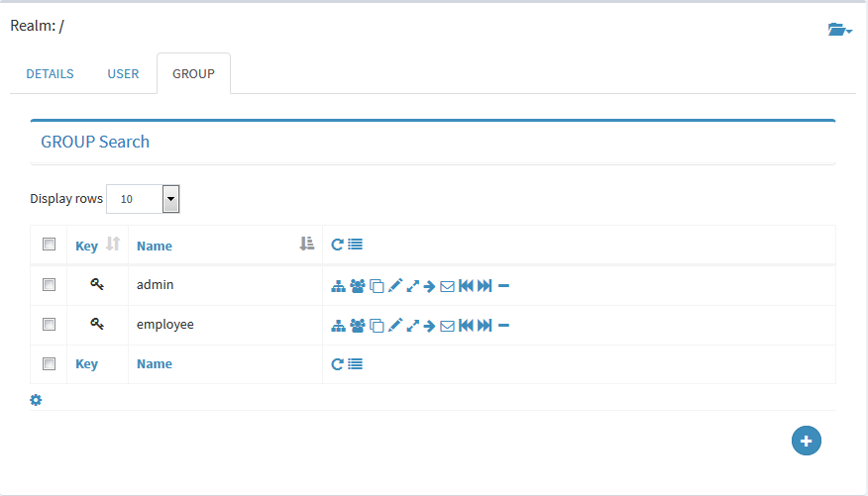
Task: Check the admin row checkbox
Action: pos(49,284)
